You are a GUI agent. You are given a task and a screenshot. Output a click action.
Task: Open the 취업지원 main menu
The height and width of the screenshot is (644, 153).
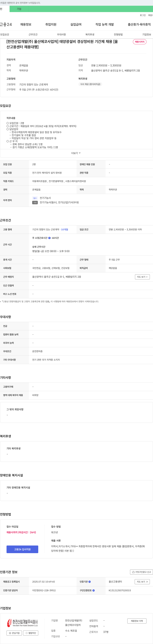pyautogui.click(x=51, y=24)
